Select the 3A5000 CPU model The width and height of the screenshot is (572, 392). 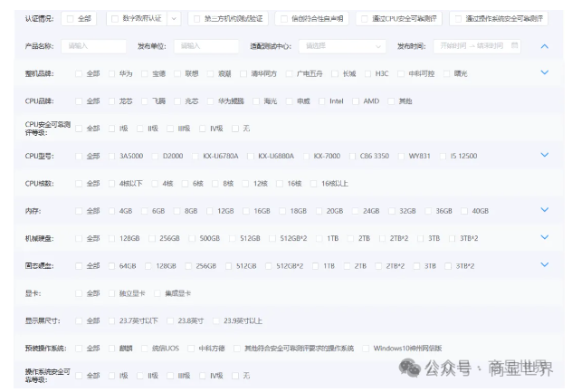coord(111,157)
